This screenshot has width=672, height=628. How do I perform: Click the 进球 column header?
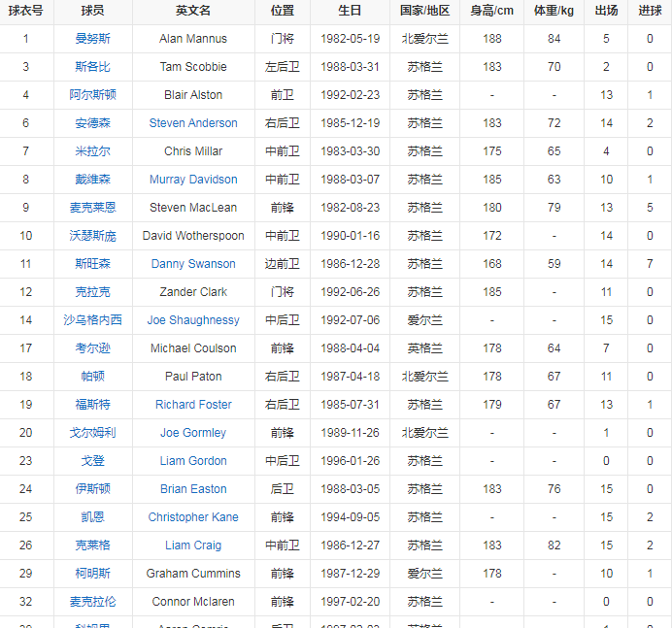[x=650, y=11]
